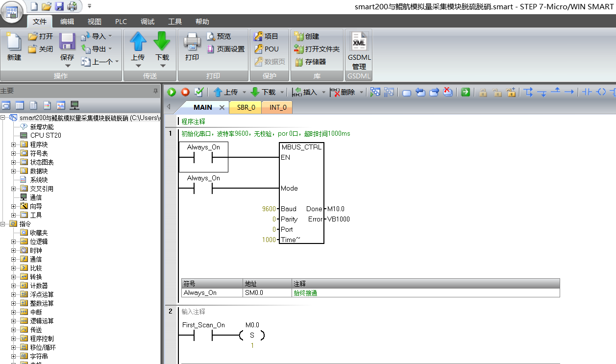The height and width of the screenshot is (364, 616).
Task: Select the MBUS_CTRL instruction block title
Action: [301, 147]
